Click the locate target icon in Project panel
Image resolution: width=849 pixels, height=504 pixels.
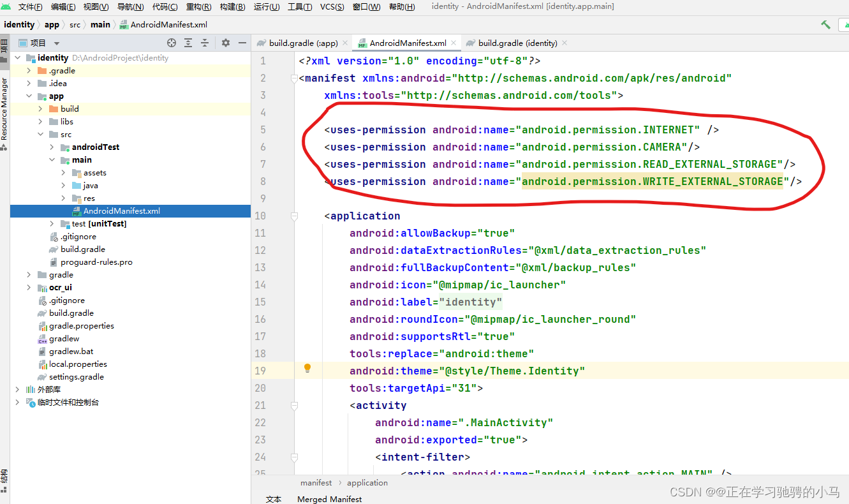tap(172, 43)
